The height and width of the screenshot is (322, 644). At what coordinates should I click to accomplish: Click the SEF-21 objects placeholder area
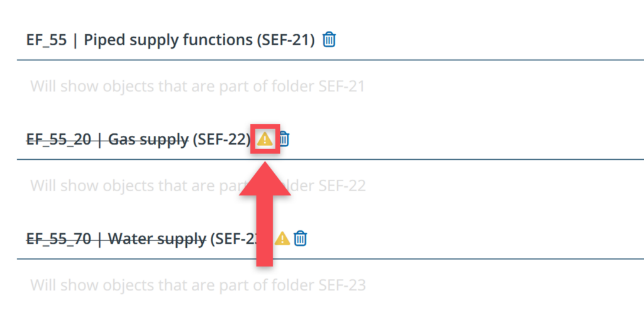[x=197, y=86]
